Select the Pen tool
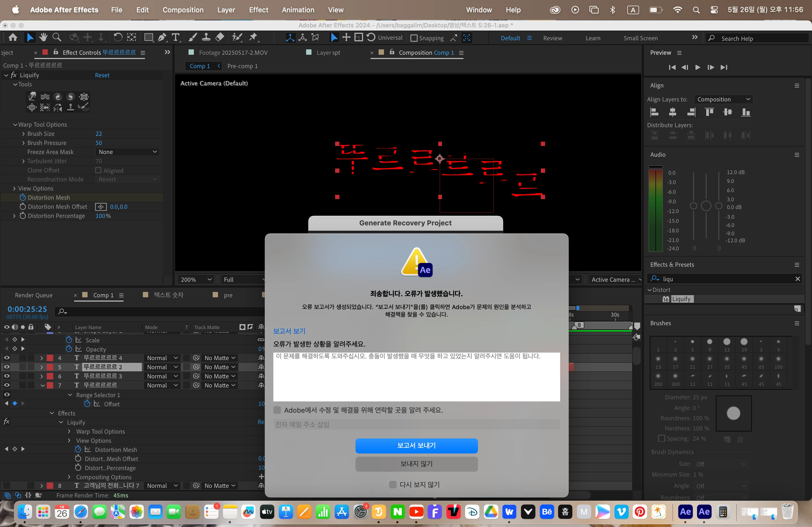 [x=162, y=38]
